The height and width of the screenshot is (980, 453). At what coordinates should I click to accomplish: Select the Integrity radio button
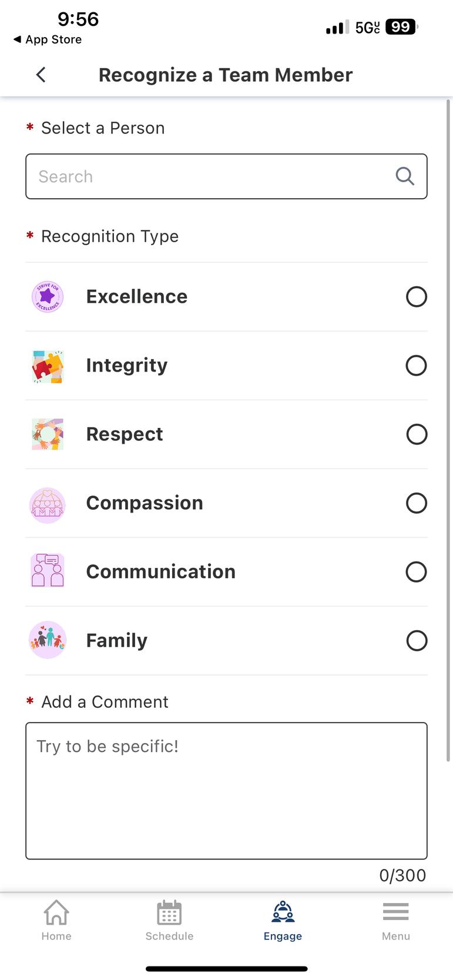pos(416,366)
